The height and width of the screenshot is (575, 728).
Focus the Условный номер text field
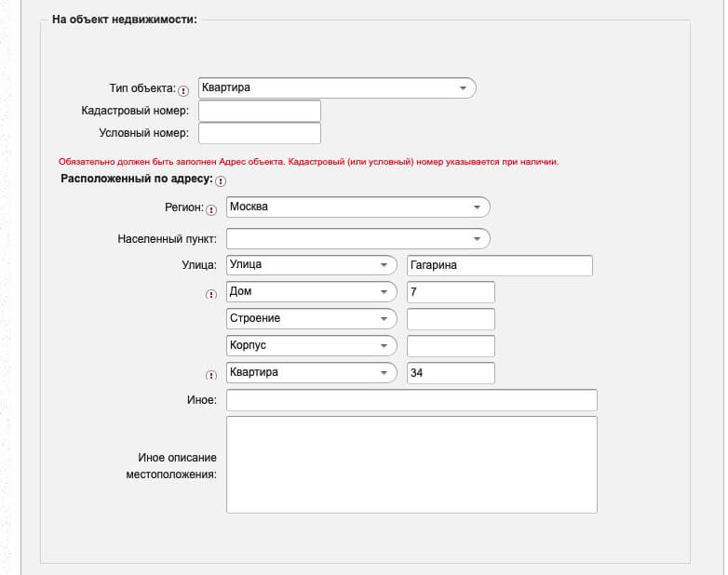pyautogui.click(x=260, y=133)
